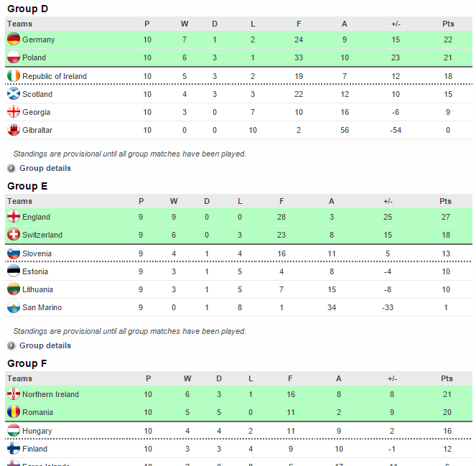Open the Romania team link
Image resolution: width=476 pixels, height=466 pixels.
click(37, 412)
